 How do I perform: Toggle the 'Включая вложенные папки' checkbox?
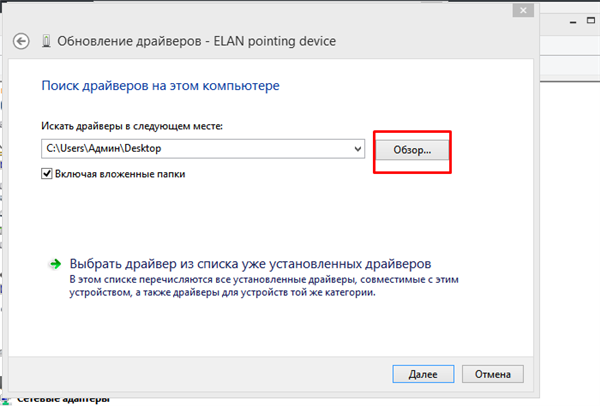point(47,174)
